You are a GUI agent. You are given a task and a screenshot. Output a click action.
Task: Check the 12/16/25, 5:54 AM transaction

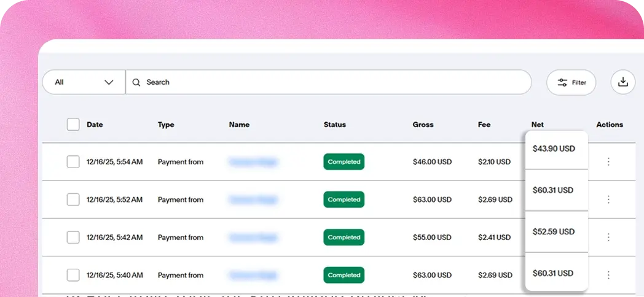pos(73,162)
